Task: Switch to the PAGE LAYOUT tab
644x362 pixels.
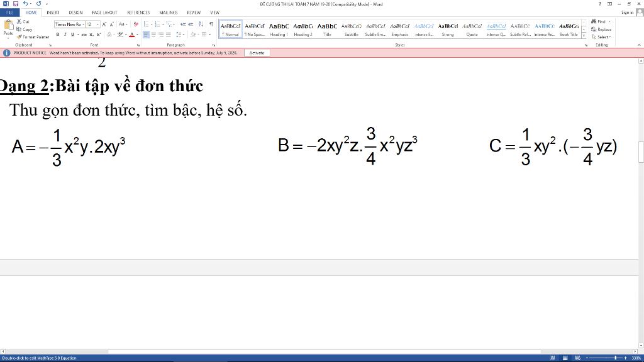Action: tap(105, 13)
